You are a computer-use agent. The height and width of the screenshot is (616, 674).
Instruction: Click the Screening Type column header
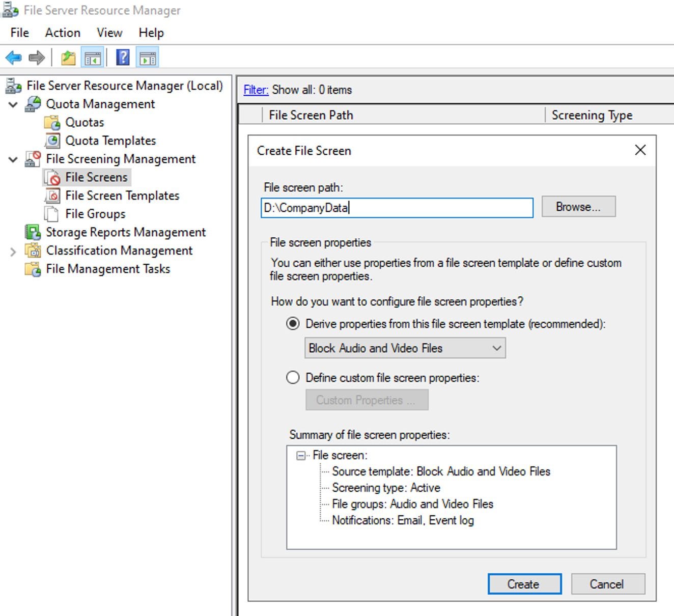(609, 115)
